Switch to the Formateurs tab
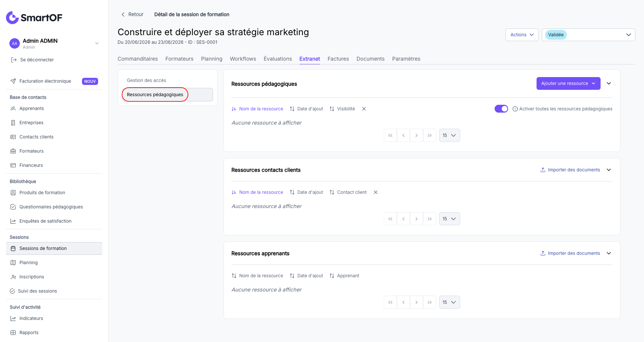The height and width of the screenshot is (342, 644). tap(179, 59)
